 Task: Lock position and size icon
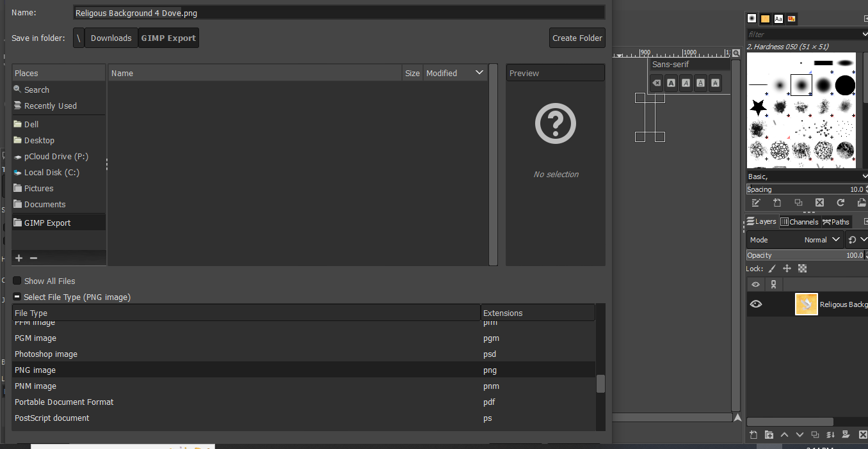coord(787,269)
